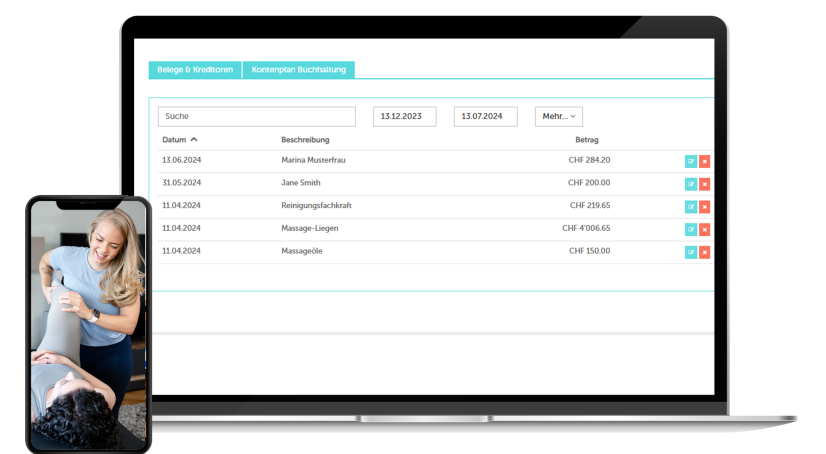Open the 13.07.2024 end date picker
The width and height of the screenshot is (826, 454).
(485, 117)
